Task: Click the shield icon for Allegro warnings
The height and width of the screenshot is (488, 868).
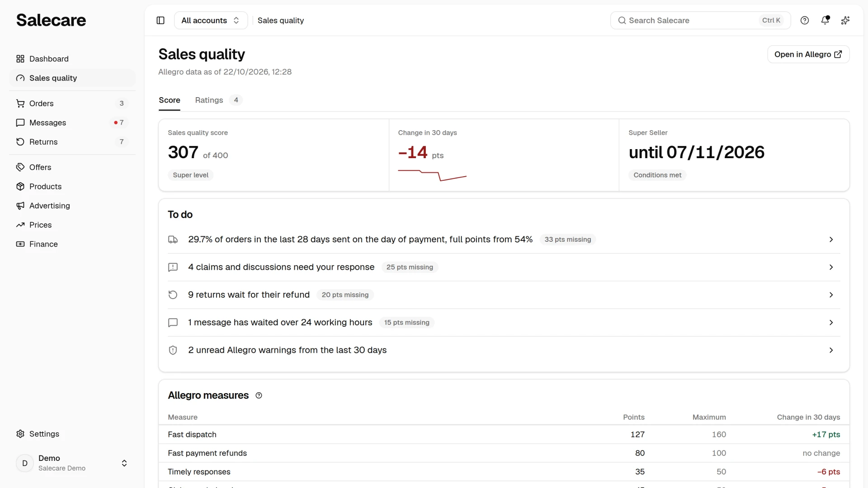Action: [x=173, y=350]
